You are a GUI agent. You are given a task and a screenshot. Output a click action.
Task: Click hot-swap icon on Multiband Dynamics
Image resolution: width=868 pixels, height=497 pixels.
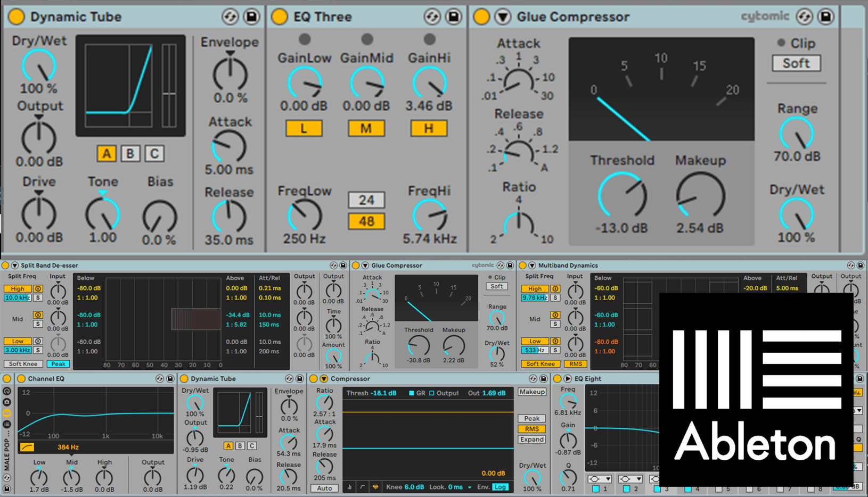coord(850,266)
